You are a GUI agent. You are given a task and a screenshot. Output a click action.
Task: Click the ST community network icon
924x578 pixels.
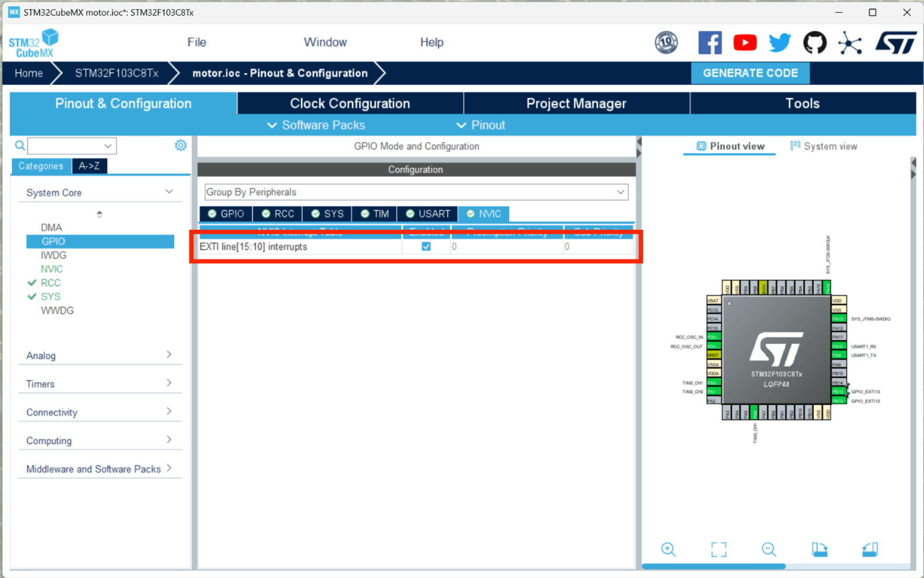850,43
